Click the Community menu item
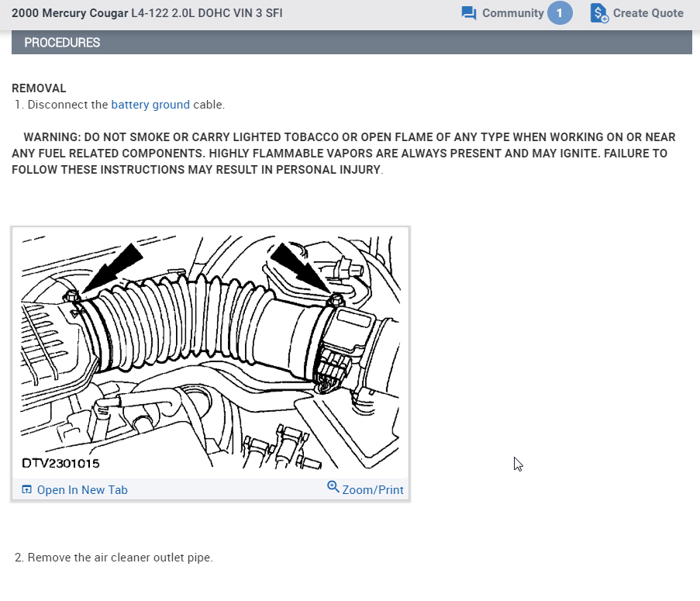The image size is (700, 601). (514, 12)
